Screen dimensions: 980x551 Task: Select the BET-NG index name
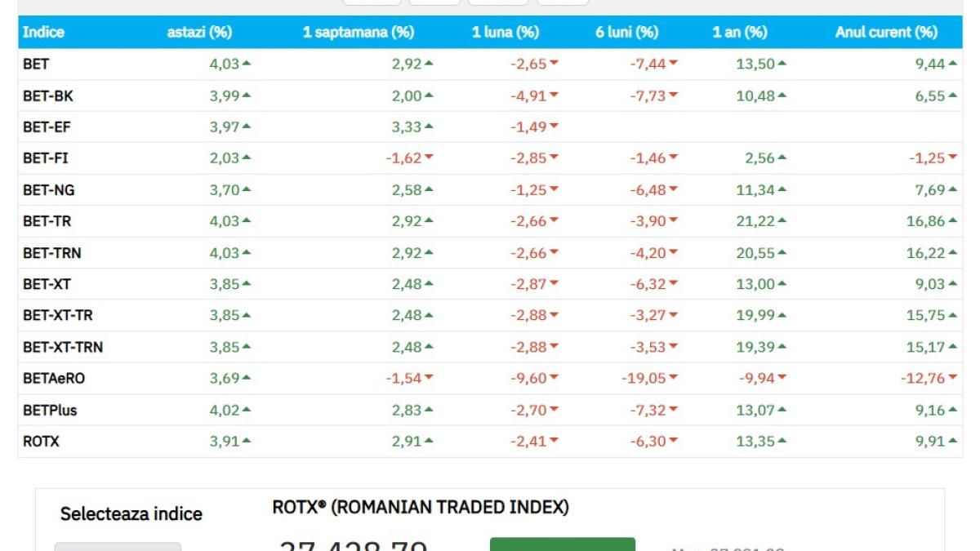(x=48, y=190)
